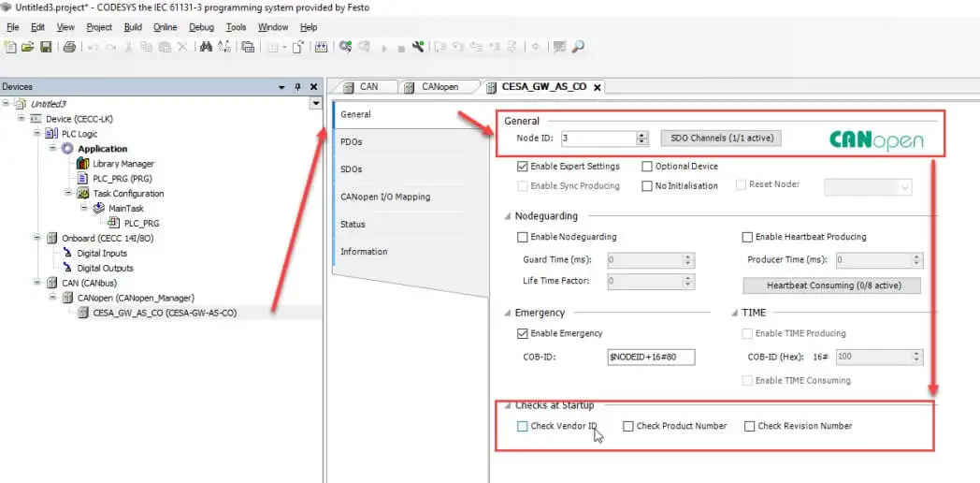The image size is (980, 483).
Task: Click the Digital Outputs icon in tree
Action: (67, 268)
